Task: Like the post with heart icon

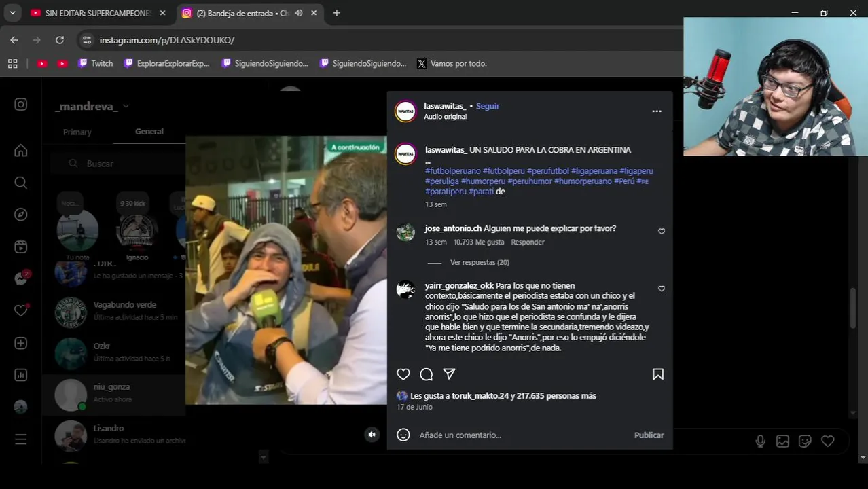Action: pyautogui.click(x=403, y=374)
